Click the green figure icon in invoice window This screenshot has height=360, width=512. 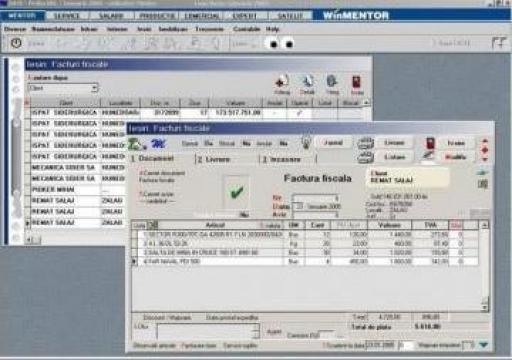coord(137,144)
